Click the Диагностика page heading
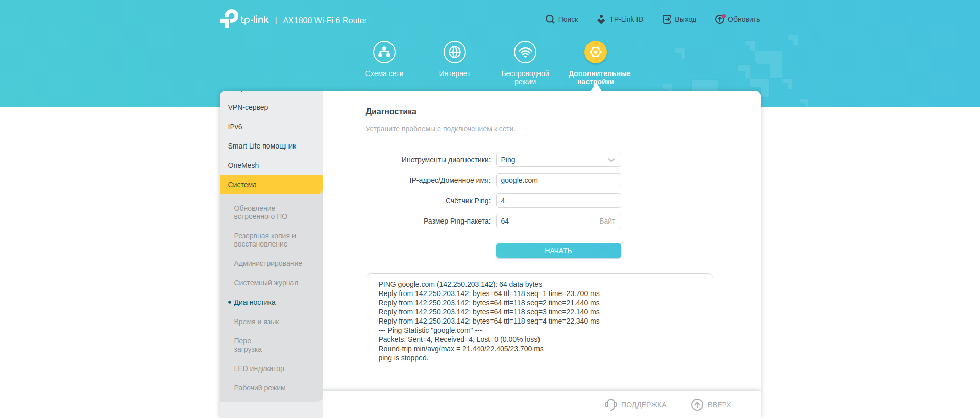980x418 pixels. point(391,111)
